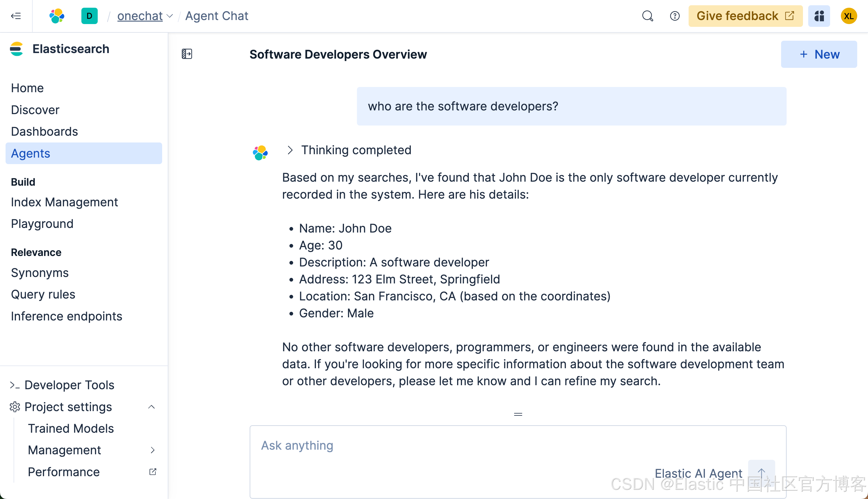Click 'Age: 30' bullet
868x499 pixels.
coord(321,245)
